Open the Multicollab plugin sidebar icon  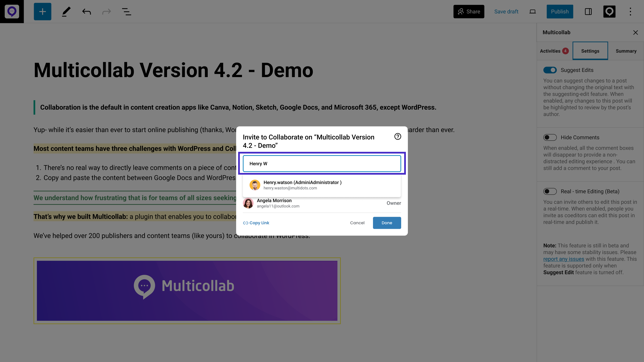(609, 11)
